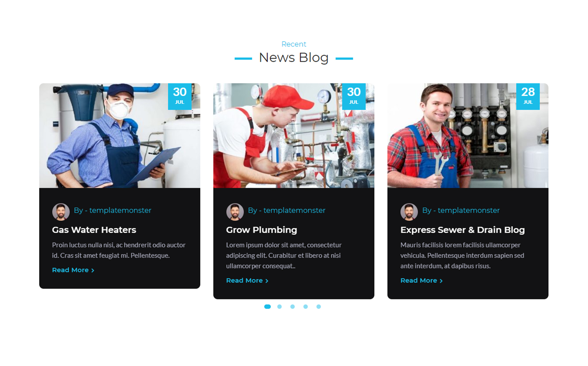The image size is (588, 366).
Task: Go to third carousel slide dot
Action: coord(292,307)
